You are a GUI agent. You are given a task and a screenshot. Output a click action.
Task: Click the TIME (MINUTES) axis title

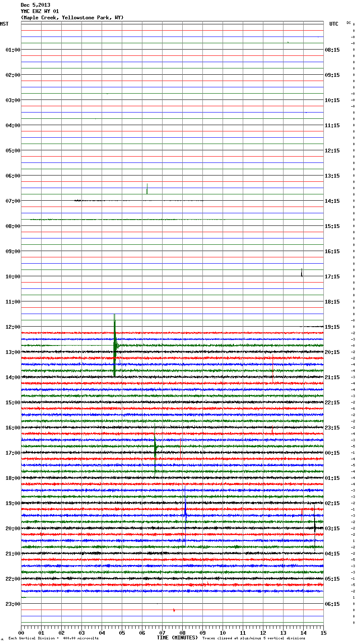click(x=177, y=638)
